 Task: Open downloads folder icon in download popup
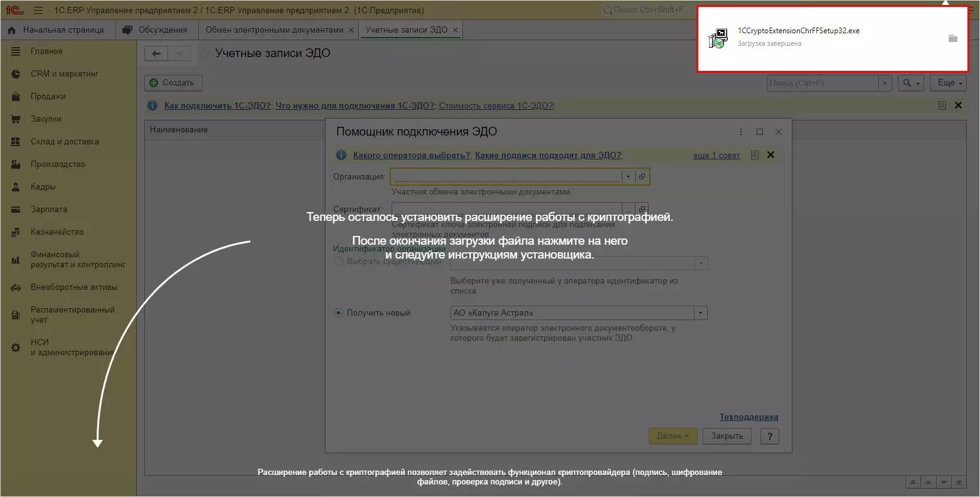pyautogui.click(x=952, y=38)
